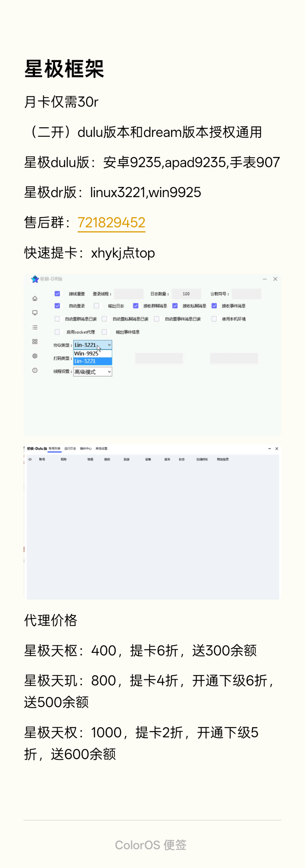Screen dimensions: 305x868
Task: Uncheck the 掉线重登 checkbox
Action: pyautogui.click(x=57, y=294)
